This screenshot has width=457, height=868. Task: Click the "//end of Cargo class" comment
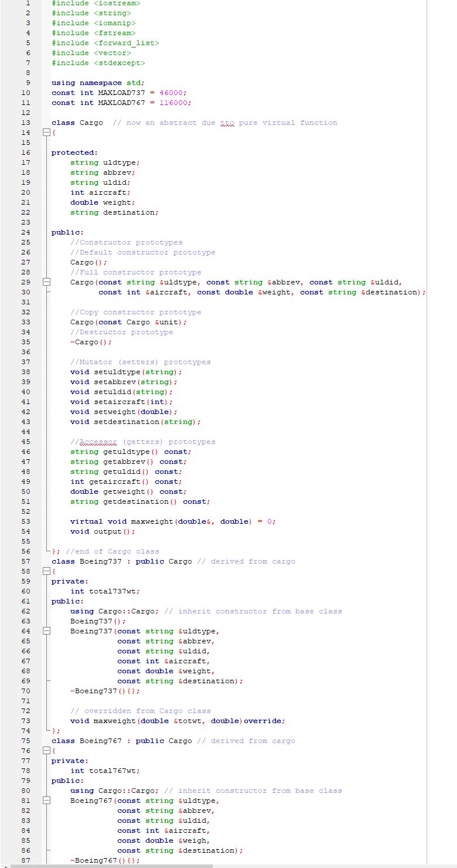coord(112,551)
